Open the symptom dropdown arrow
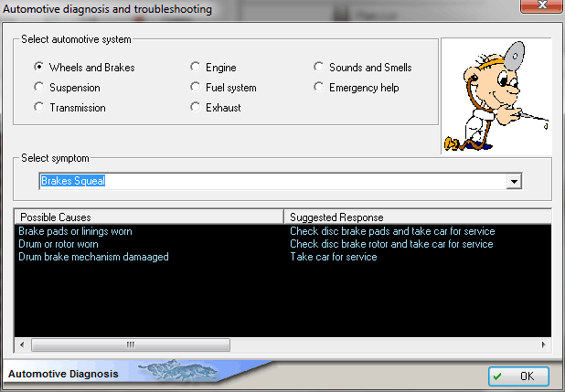 point(514,181)
